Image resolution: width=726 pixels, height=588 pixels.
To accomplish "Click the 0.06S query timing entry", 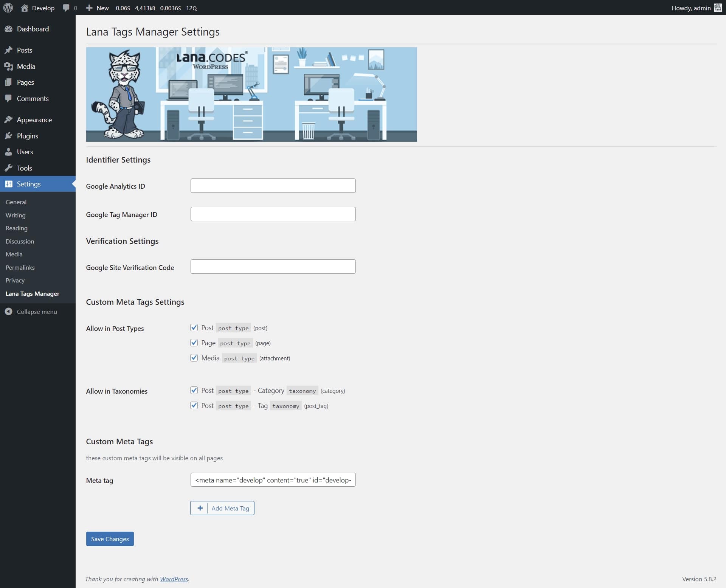I will coord(123,8).
